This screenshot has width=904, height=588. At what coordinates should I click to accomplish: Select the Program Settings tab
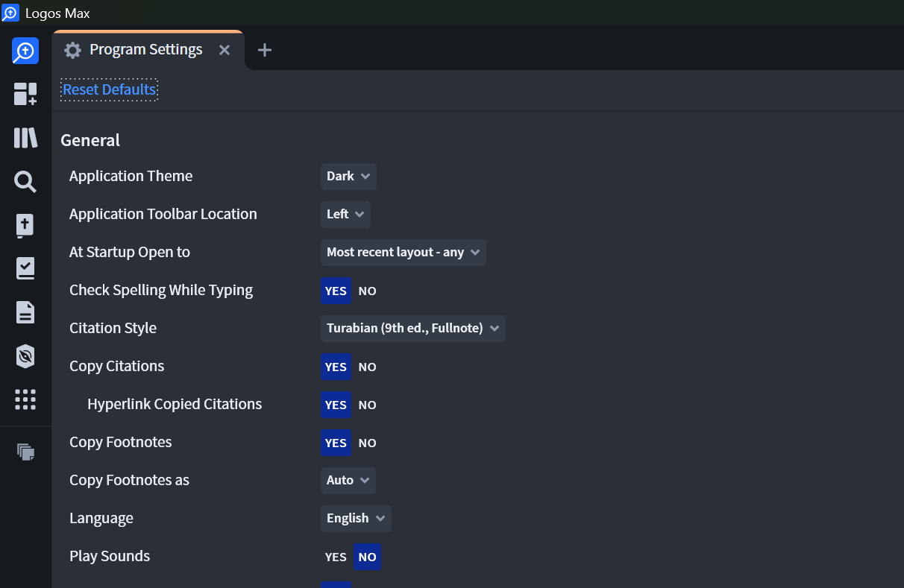point(148,50)
